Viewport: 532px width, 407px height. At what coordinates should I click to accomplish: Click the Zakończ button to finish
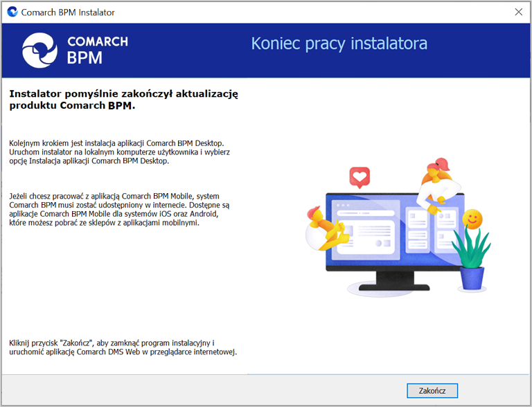432,390
